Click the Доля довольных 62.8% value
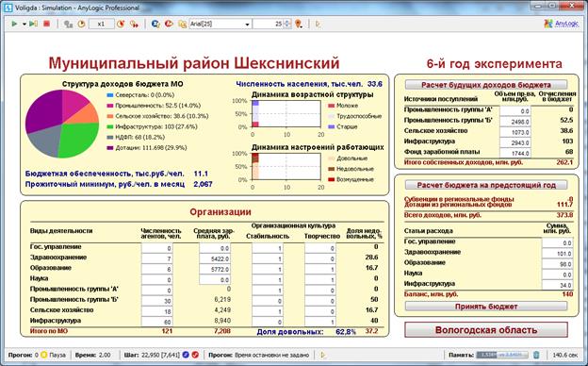This screenshot has height=366, width=588. coord(346,332)
